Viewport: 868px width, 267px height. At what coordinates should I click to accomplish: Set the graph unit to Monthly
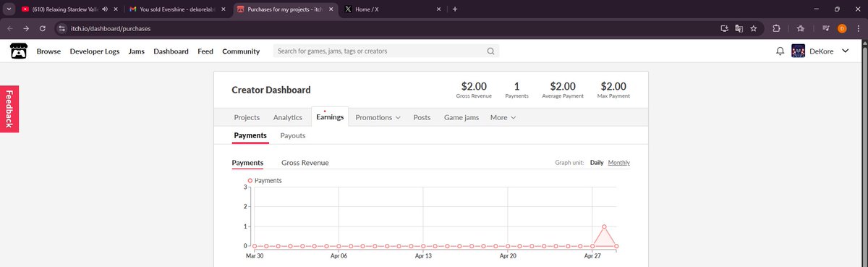point(619,163)
